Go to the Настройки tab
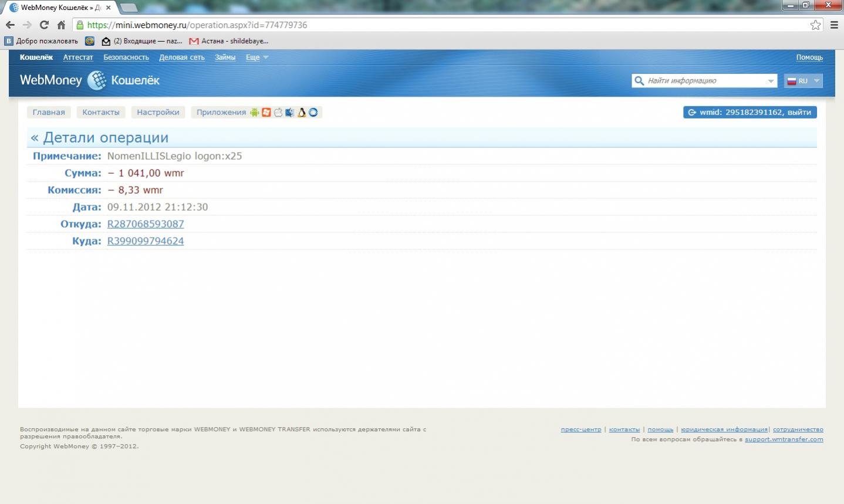Viewport: 844px width, 504px height. (158, 113)
